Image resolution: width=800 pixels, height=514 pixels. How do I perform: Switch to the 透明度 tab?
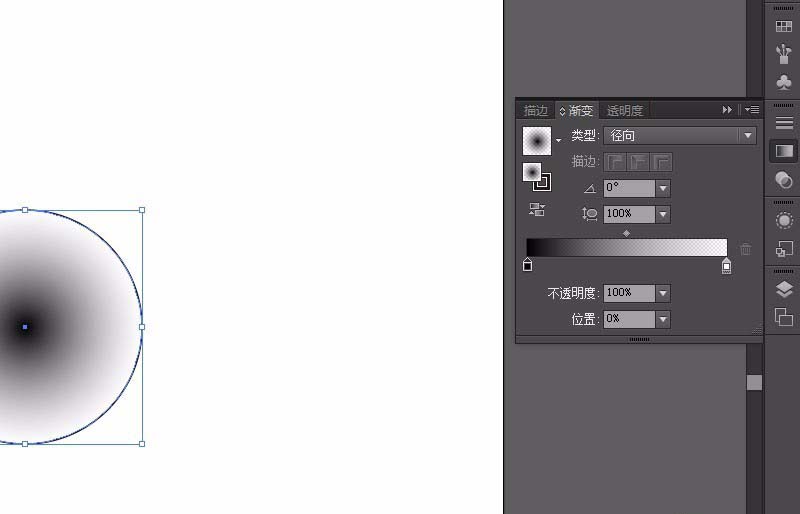click(624, 110)
